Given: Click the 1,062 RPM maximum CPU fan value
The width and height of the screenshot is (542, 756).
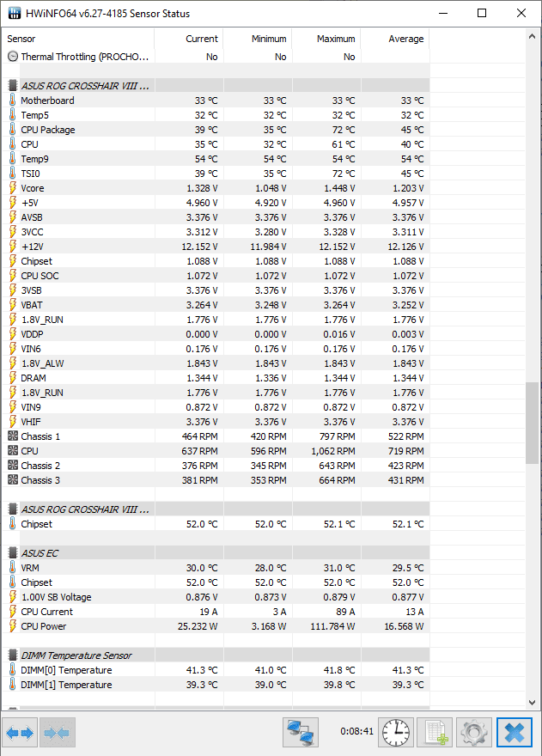Looking at the screenshot, I should 333,451.
